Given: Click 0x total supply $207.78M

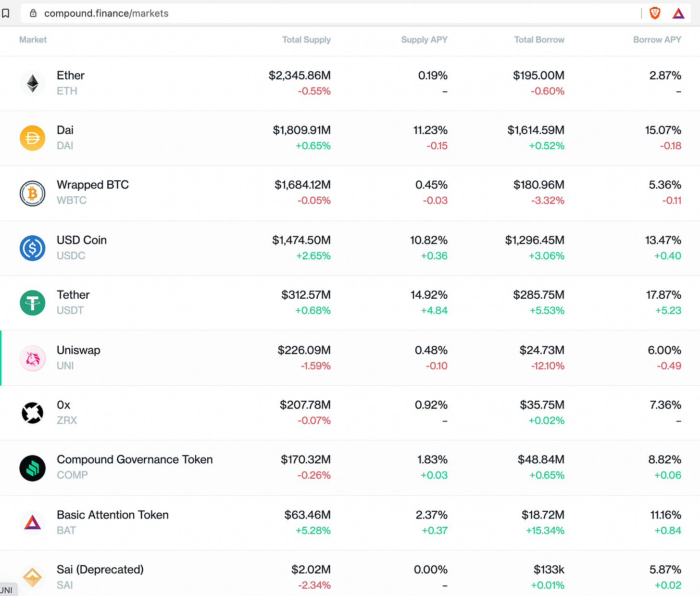Looking at the screenshot, I should pos(305,405).
